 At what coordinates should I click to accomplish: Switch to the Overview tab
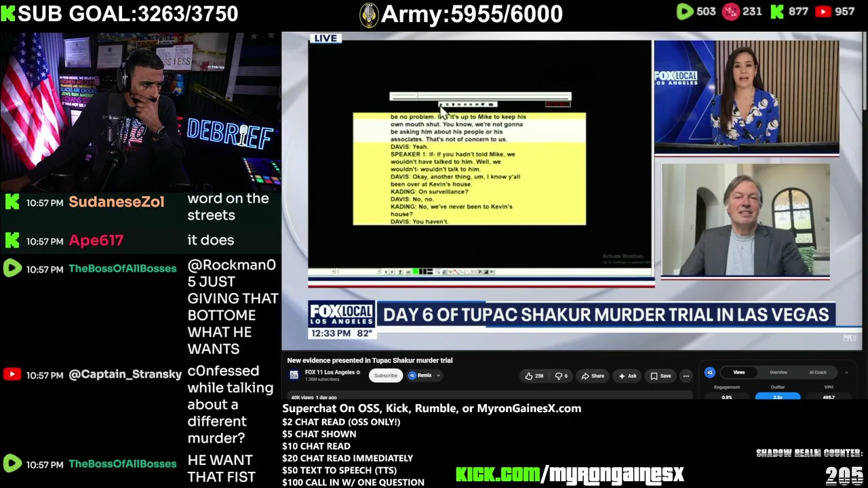tap(778, 372)
